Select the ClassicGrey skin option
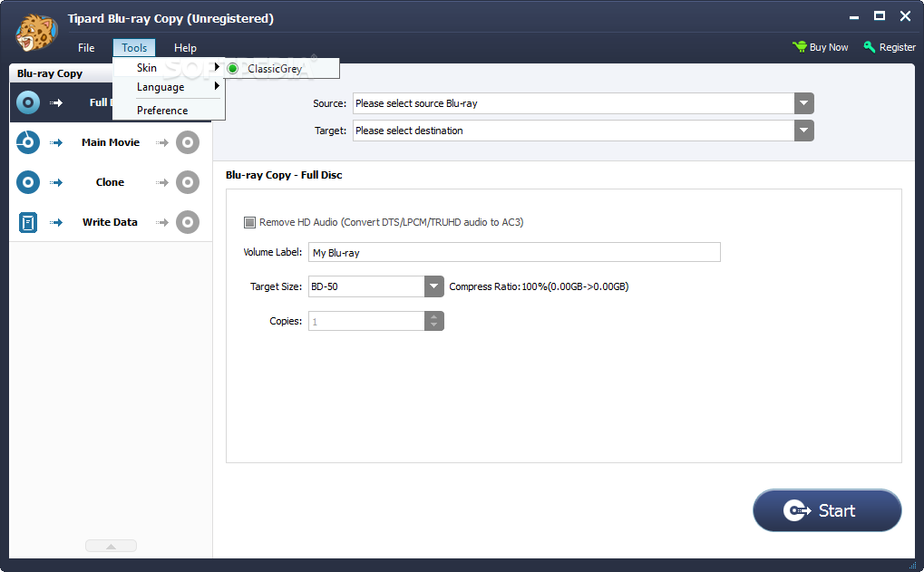 click(x=281, y=68)
